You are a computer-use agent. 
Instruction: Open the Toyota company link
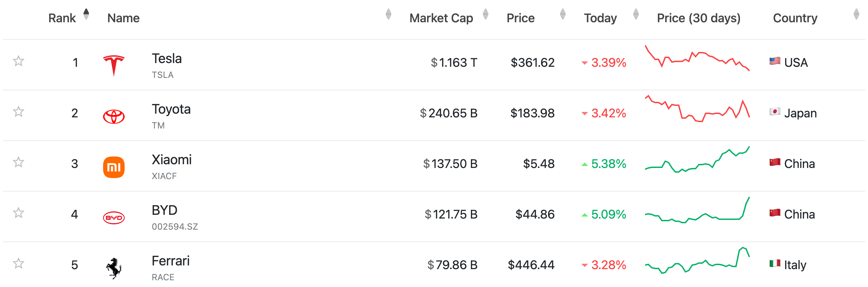(x=171, y=109)
